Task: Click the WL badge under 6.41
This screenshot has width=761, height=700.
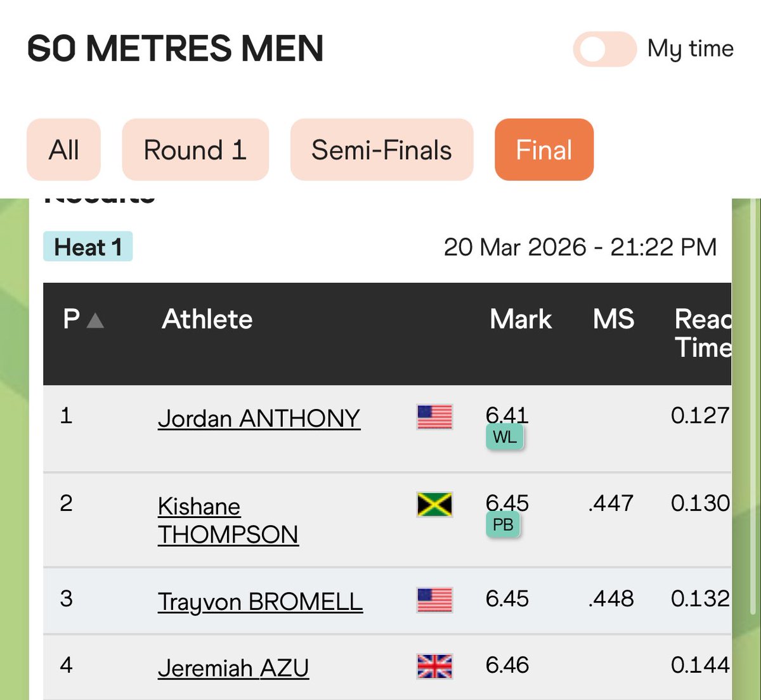Action: 505,437
